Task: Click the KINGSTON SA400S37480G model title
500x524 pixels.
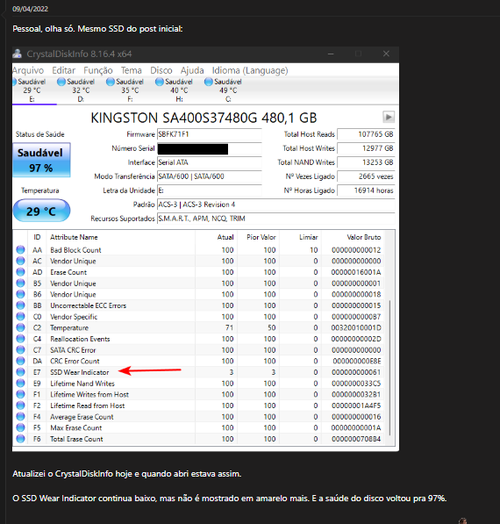Action: click(204, 118)
